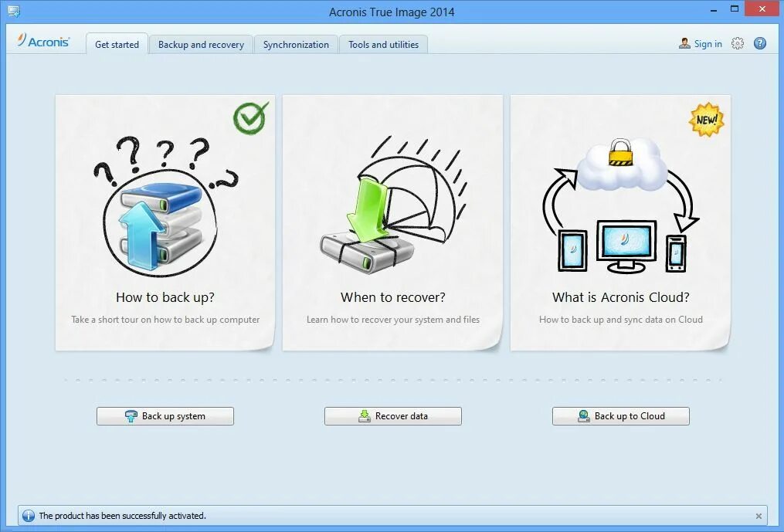Screen dimensions: 784x532
Task: Click the user avatar icon beside Sign in
Action: [x=684, y=43]
